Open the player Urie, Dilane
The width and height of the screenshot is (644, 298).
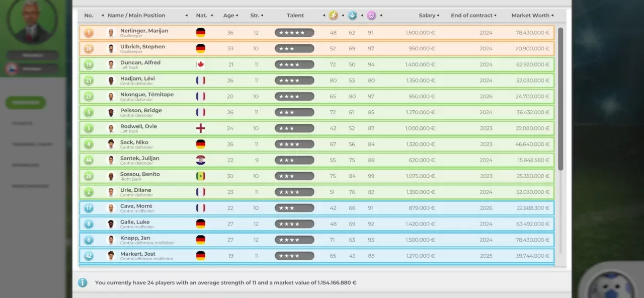tap(135, 190)
